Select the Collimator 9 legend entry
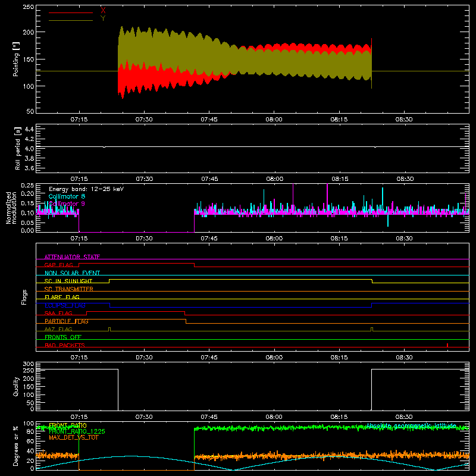 [67, 203]
